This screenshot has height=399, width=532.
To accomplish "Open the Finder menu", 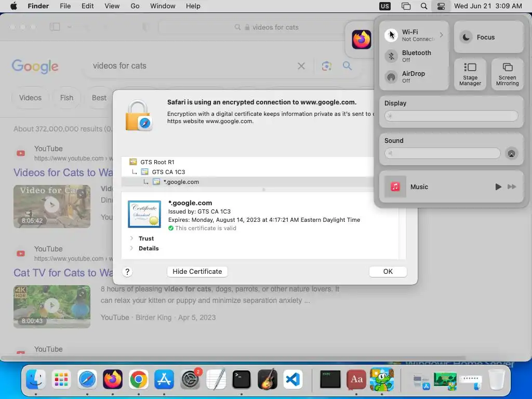I will click(x=38, y=6).
